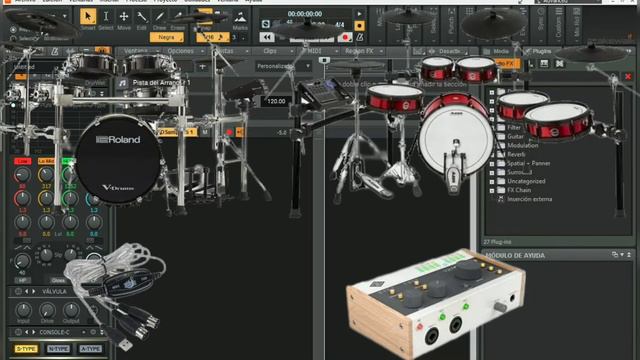Viewport: 640px width, 360px height.
Task: Open the Region FX menu
Action: click(x=363, y=51)
